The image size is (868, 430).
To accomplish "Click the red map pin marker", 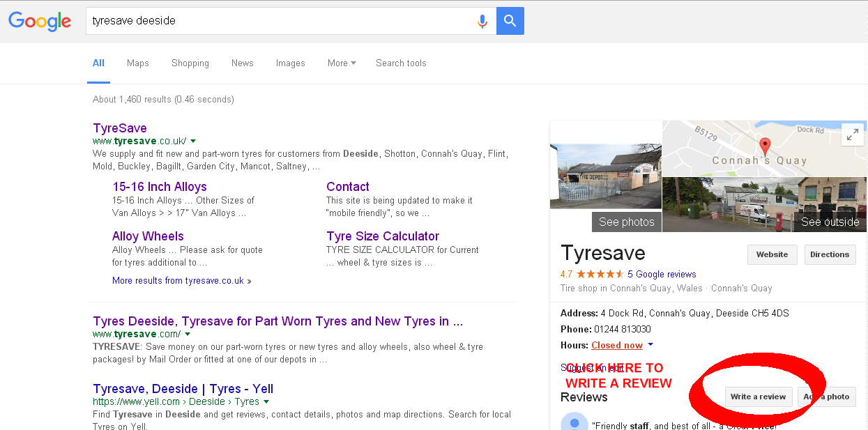I will point(765,147).
